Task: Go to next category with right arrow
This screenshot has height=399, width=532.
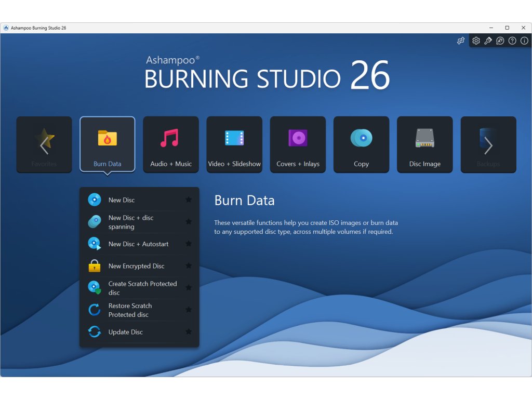Action: pyautogui.click(x=488, y=144)
